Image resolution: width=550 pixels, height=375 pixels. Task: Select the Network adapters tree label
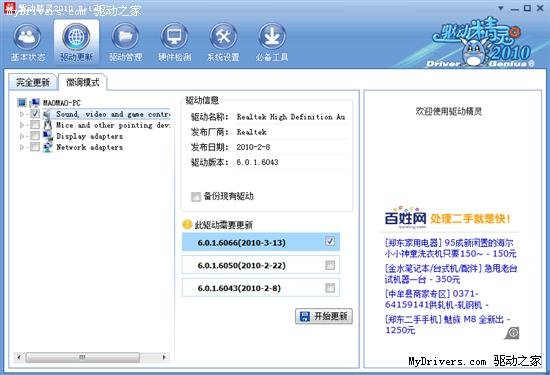click(90, 147)
